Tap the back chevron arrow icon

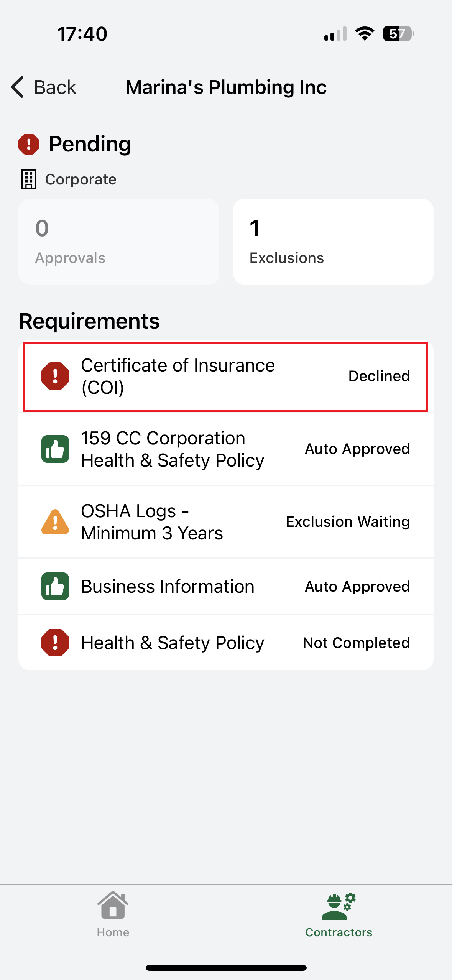click(x=18, y=87)
